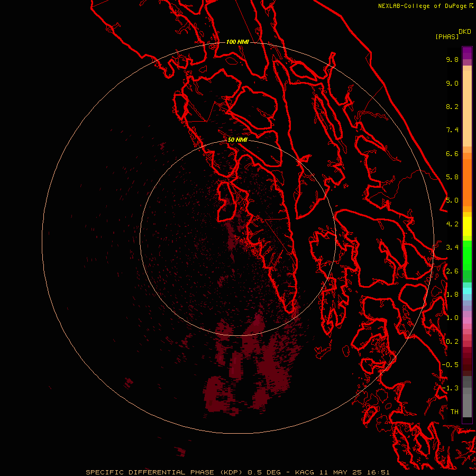This screenshot has height=476, width=476.
Task: Click the [PHAS] legend label
Action: [x=447, y=36]
